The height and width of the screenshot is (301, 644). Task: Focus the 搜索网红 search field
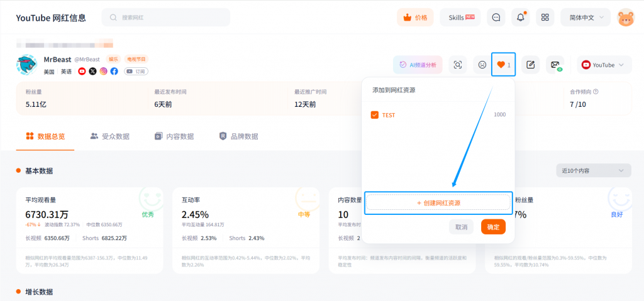coord(166,18)
